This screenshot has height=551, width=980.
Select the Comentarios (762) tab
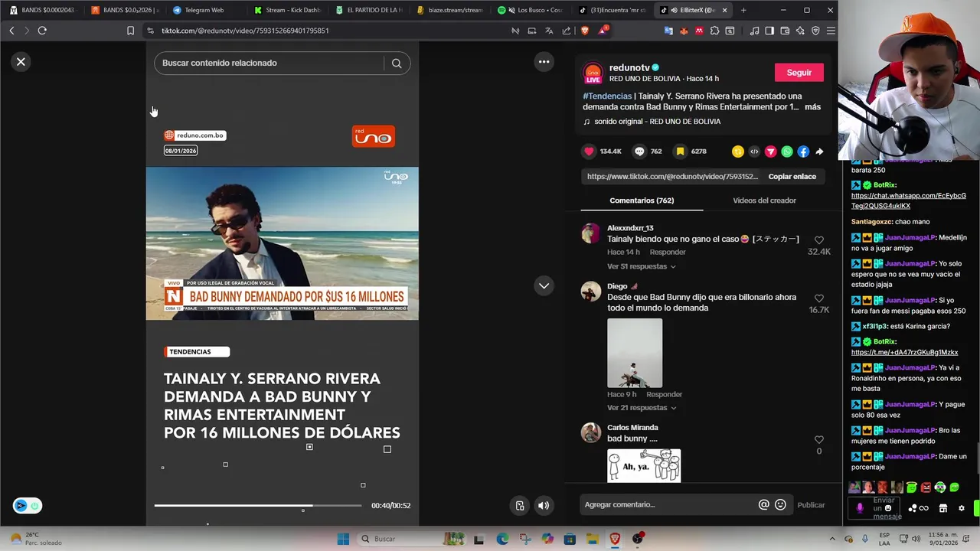tap(642, 201)
